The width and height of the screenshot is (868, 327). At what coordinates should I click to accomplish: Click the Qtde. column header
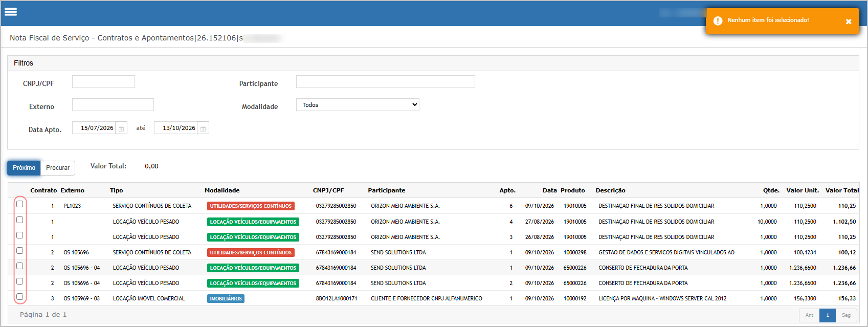[771, 190]
